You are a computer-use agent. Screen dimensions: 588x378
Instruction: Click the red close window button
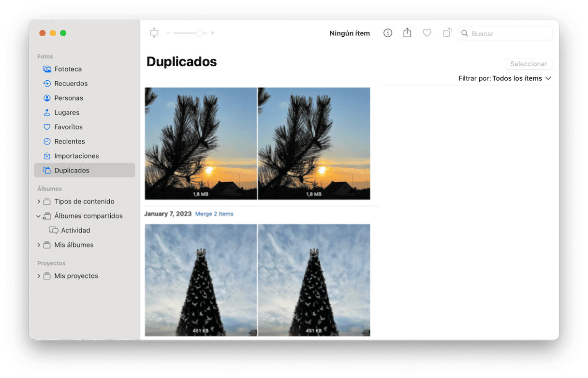pos(43,33)
